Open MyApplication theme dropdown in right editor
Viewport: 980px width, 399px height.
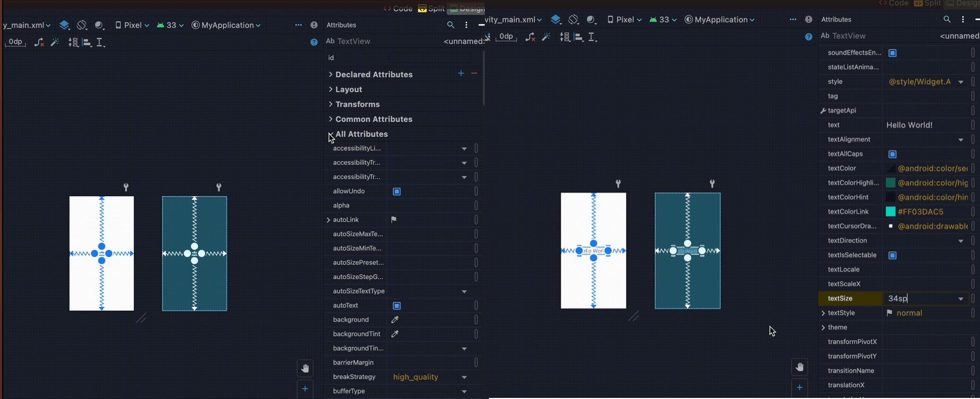(720, 20)
